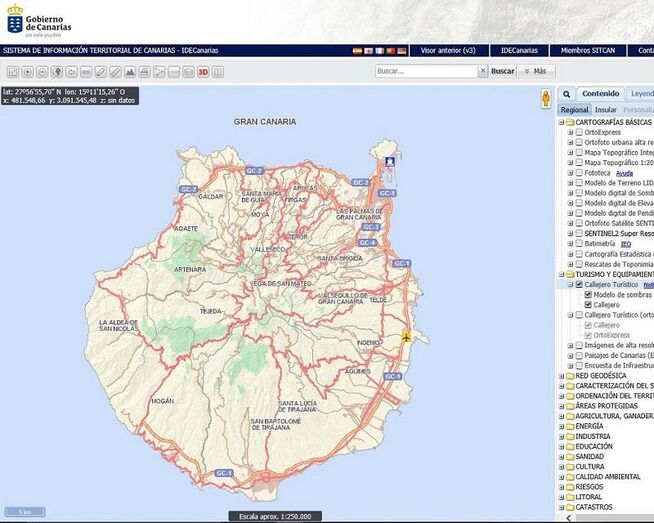Click the print map icon
654x523 pixels.
(x=145, y=72)
